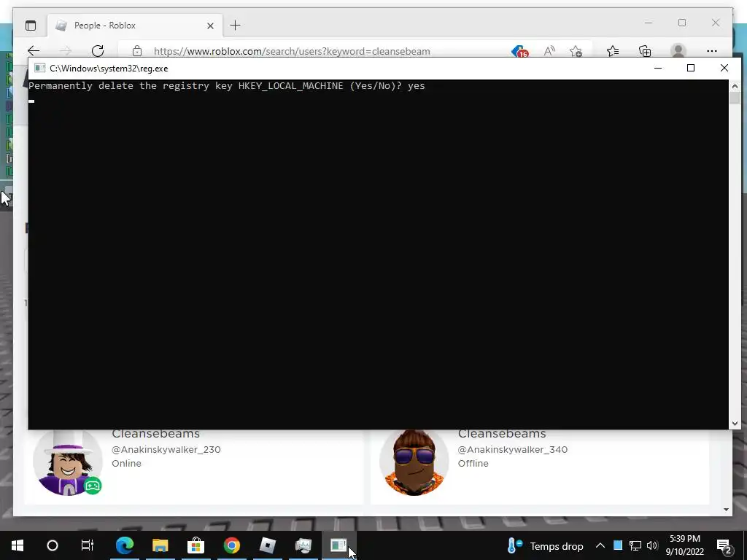Open Edge Collections

pos(645,51)
